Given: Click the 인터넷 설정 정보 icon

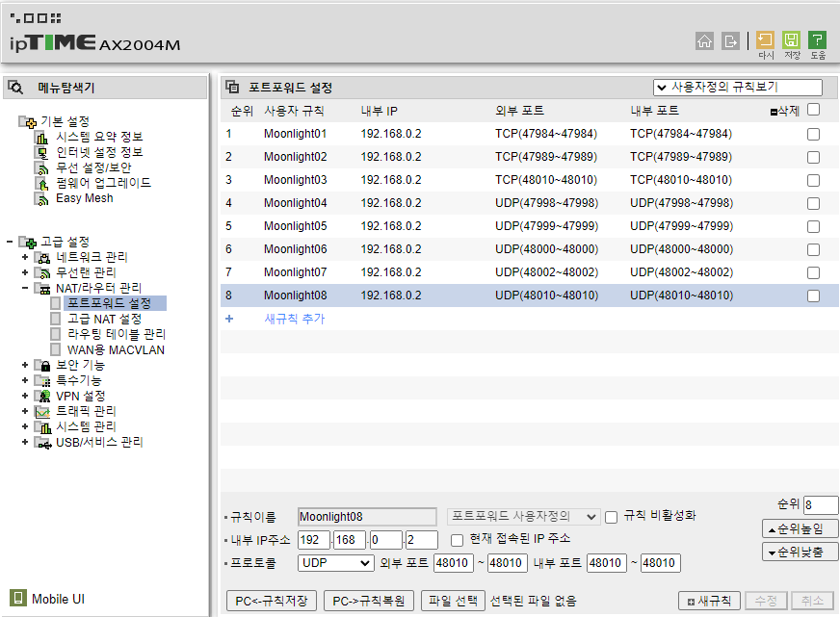Looking at the screenshot, I should click(41, 153).
